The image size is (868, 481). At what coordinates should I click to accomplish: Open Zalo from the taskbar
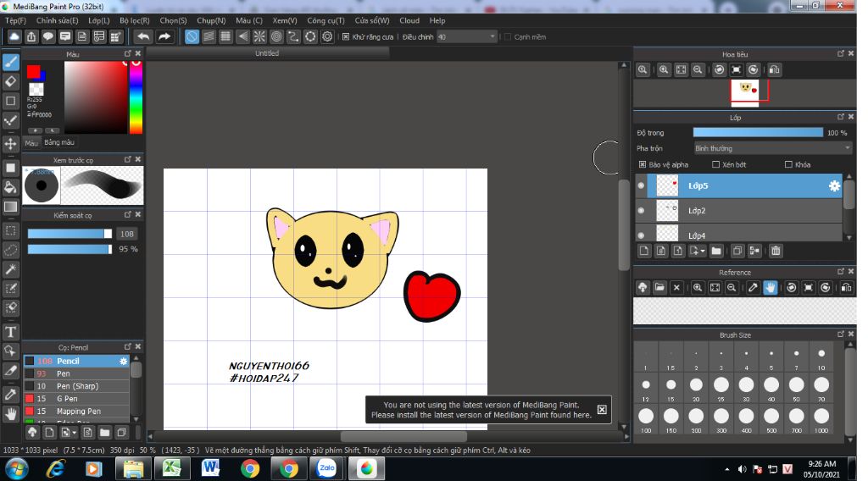pyautogui.click(x=326, y=469)
